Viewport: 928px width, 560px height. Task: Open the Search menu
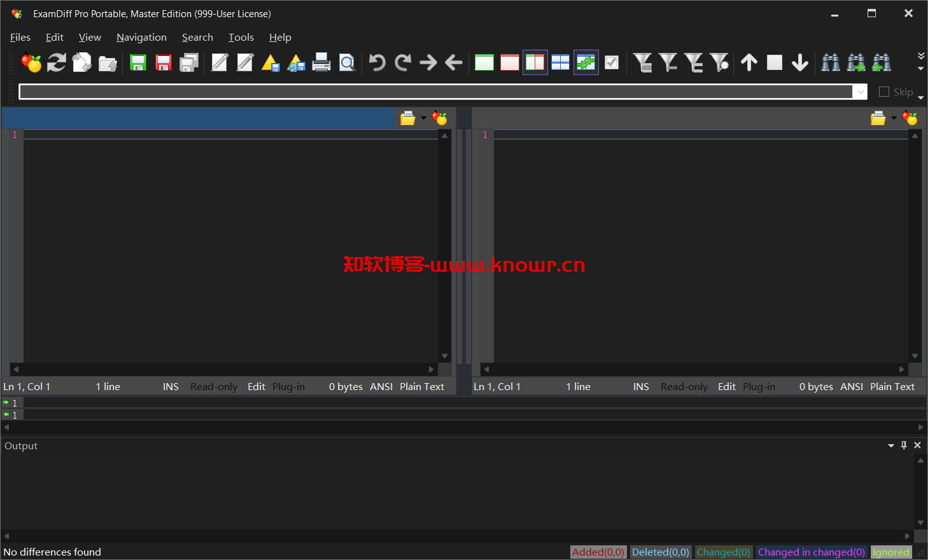tap(197, 38)
